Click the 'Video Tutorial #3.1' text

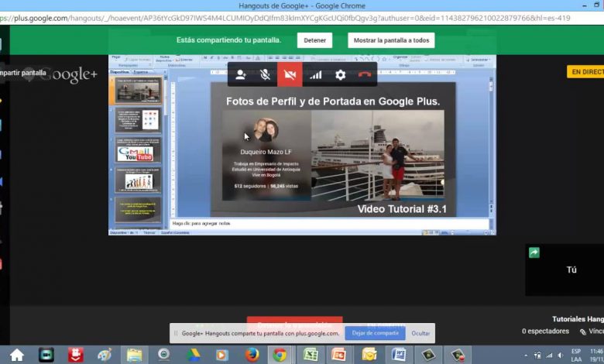[402, 209]
